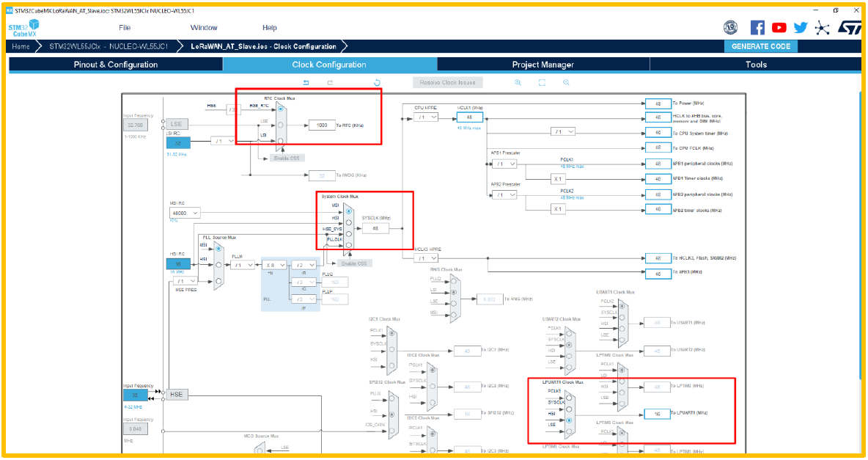Click the redo arrow icon in clock toolbar
The width and height of the screenshot is (868, 460).
pos(330,83)
